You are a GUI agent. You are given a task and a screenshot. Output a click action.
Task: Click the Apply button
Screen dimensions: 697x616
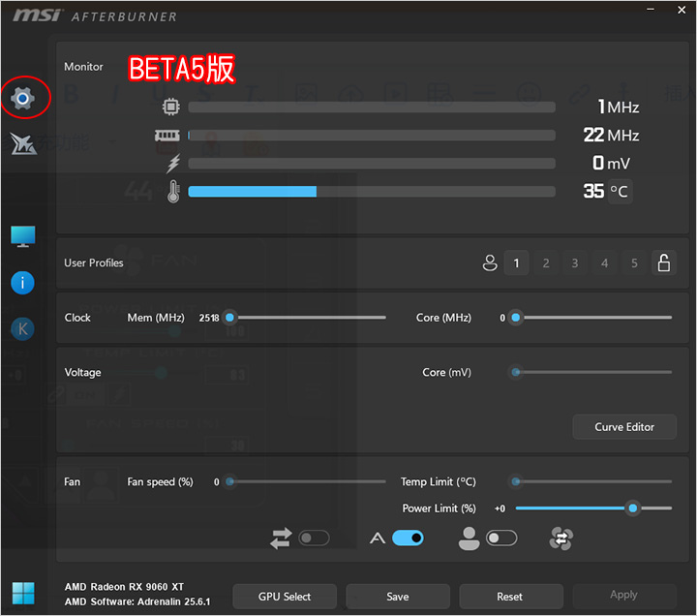click(x=624, y=596)
